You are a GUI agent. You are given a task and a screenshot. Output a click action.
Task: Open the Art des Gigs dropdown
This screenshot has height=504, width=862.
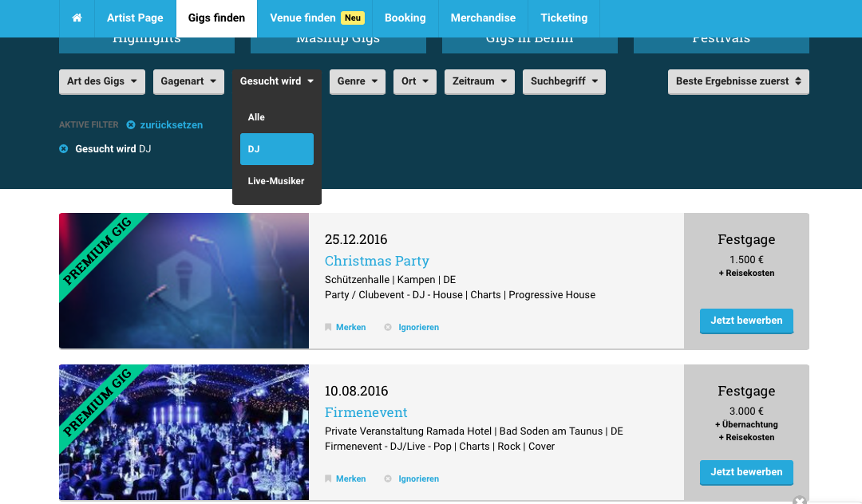(x=101, y=81)
